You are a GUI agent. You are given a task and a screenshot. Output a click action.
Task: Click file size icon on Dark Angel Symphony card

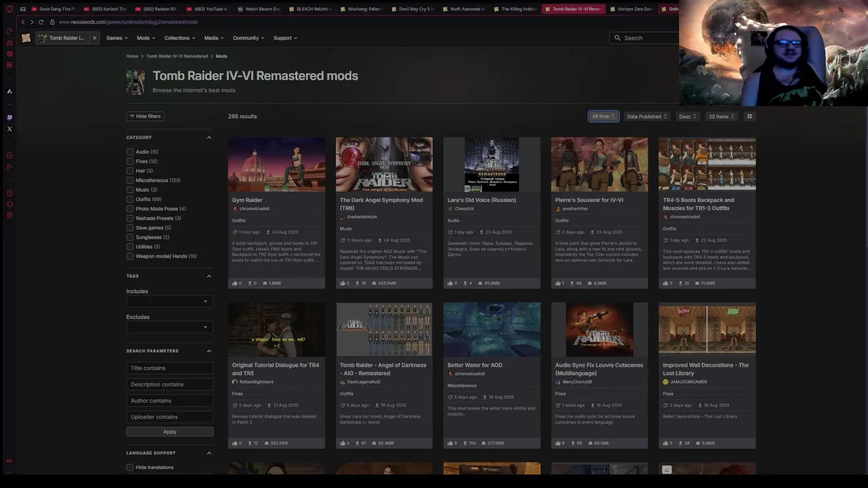pyautogui.click(x=374, y=283)
